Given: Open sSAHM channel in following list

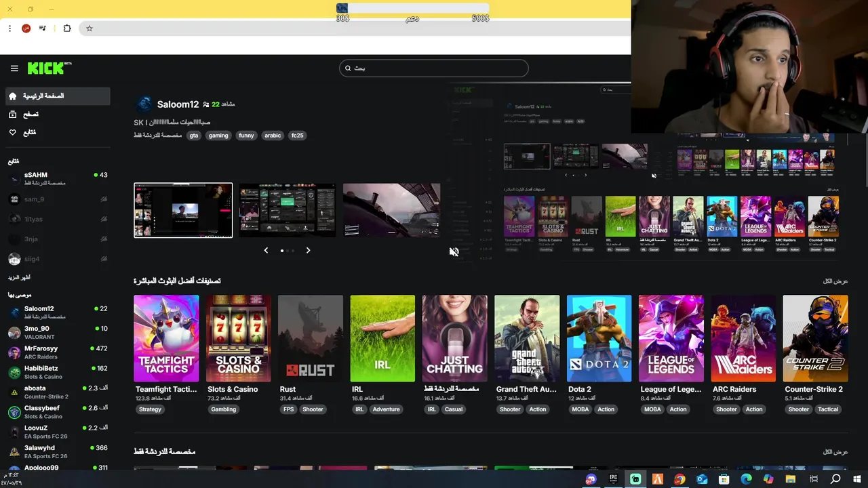Looking at the screenshot, I should click(x=58, y=178).
